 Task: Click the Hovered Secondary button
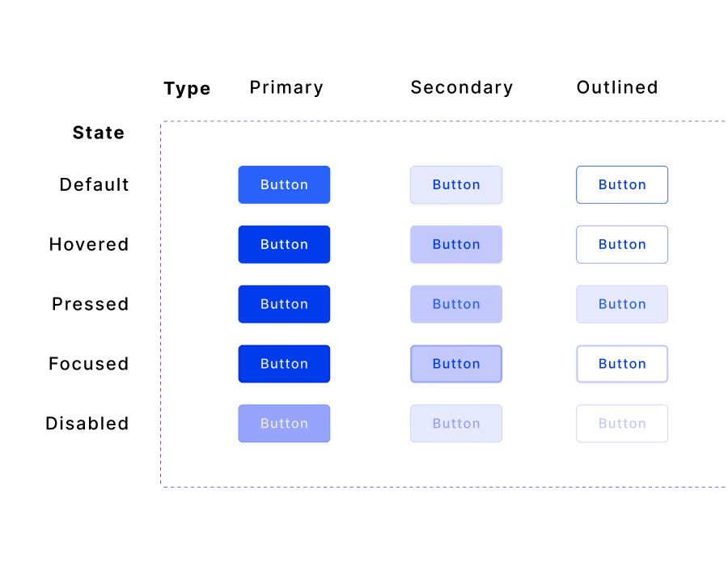[456, 244]
